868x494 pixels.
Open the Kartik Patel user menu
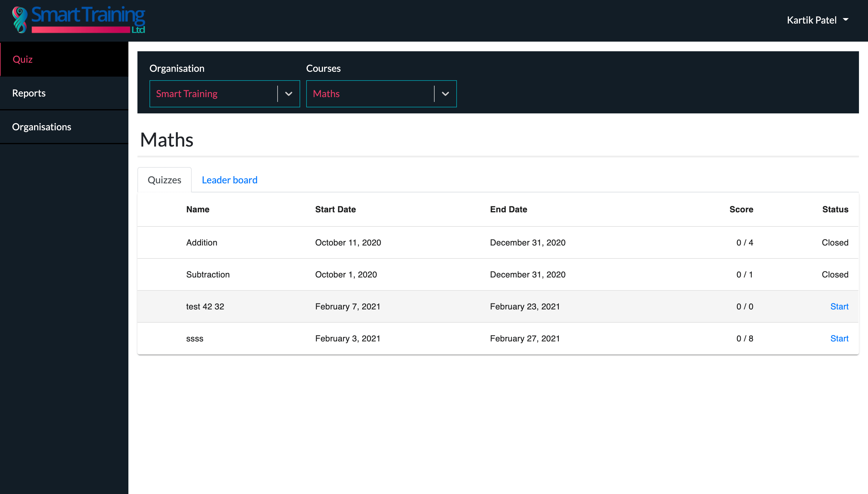pos(817,20)
